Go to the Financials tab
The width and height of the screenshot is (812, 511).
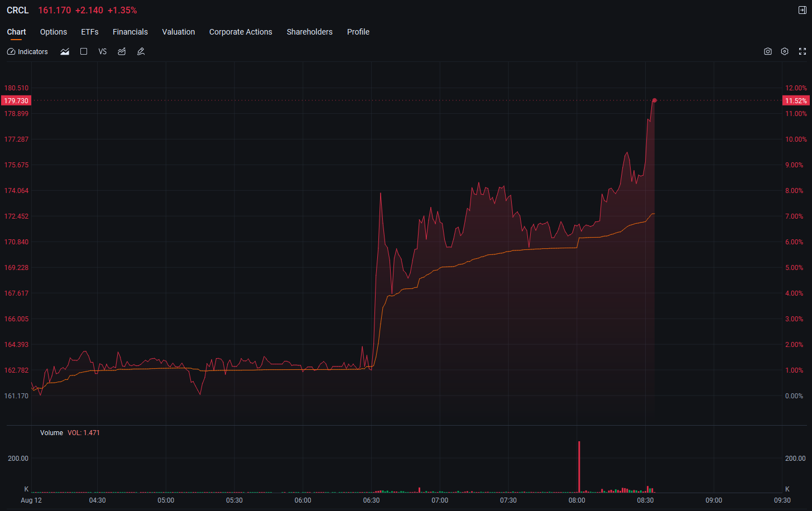coord(130,32)
